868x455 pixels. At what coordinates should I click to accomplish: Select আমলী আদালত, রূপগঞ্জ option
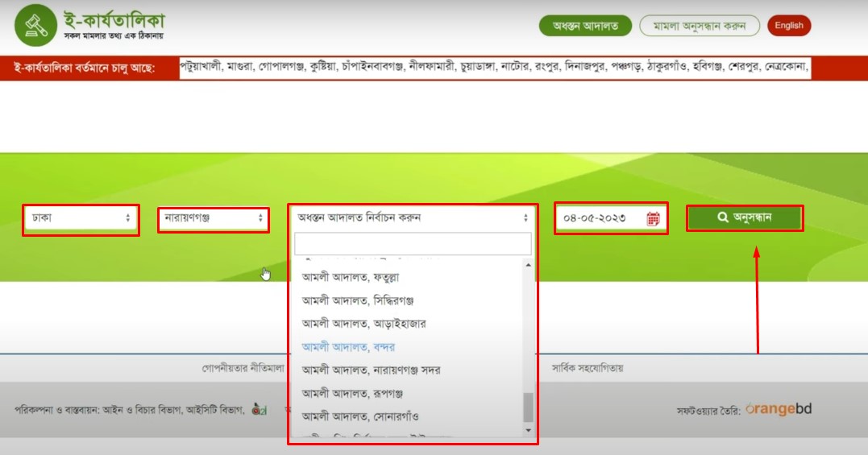pos(352,394)
